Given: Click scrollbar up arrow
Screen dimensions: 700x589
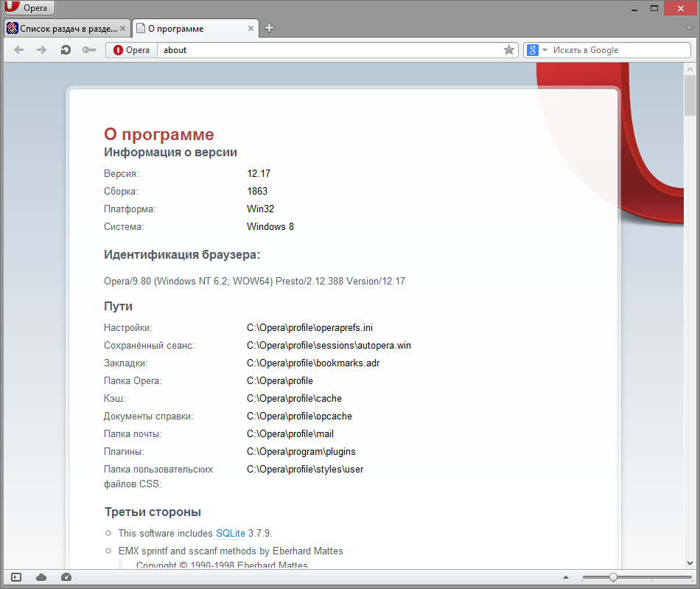Looking at the screenshot, I should (690, 69).
